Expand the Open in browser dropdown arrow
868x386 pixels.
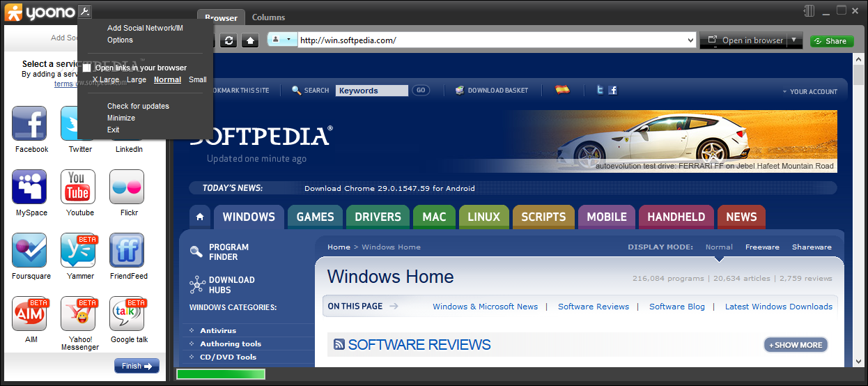[x=794, y=40]
